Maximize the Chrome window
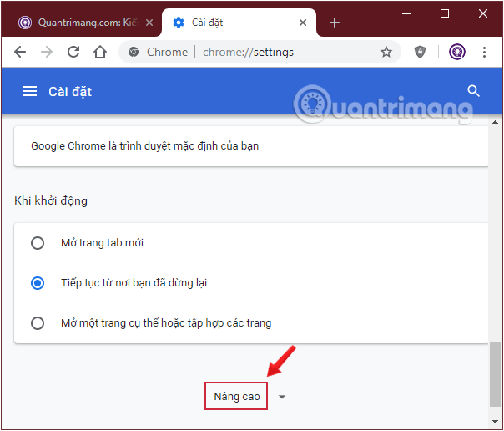This screenshot has width=504, height=431. point(445,13)
